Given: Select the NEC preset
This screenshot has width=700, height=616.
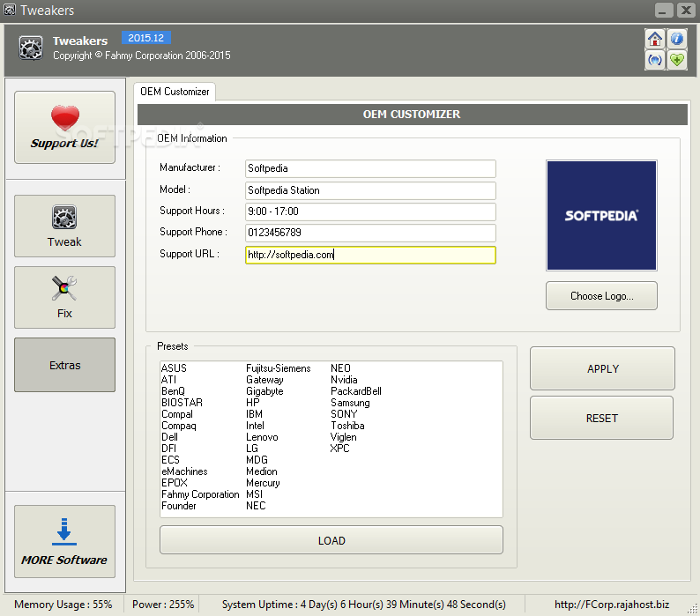Looking at the screenshot, I should 256,506.
